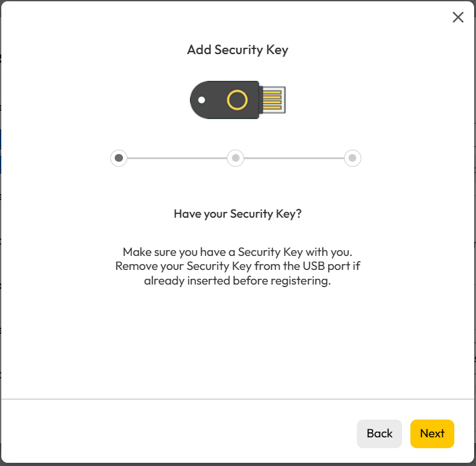This screenshot has height=466, width=476.
Task: Click the security key illustration
Action: 238,100
